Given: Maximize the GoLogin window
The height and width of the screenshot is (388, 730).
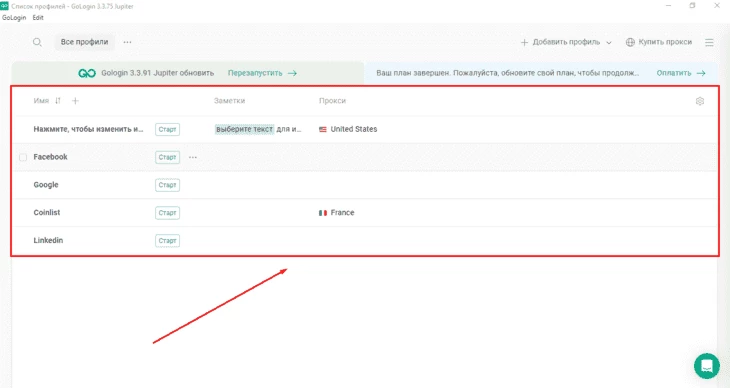Looking at the screenshot, I should [x=692, y=6].
